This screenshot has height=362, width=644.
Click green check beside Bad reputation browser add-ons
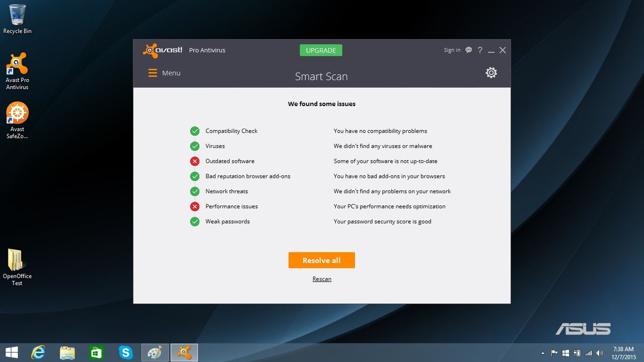click(195, 176)
